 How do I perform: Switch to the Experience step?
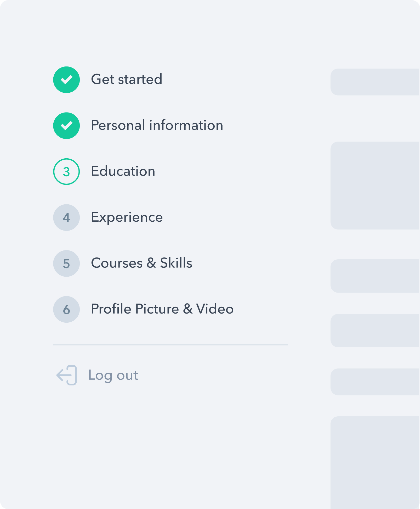[x=127, y=217]
